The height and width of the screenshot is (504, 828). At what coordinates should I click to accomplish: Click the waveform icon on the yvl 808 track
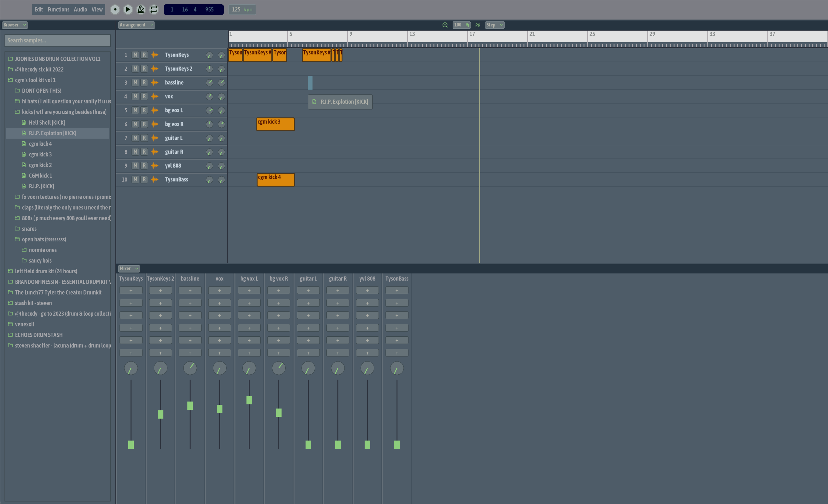[155, 166]
